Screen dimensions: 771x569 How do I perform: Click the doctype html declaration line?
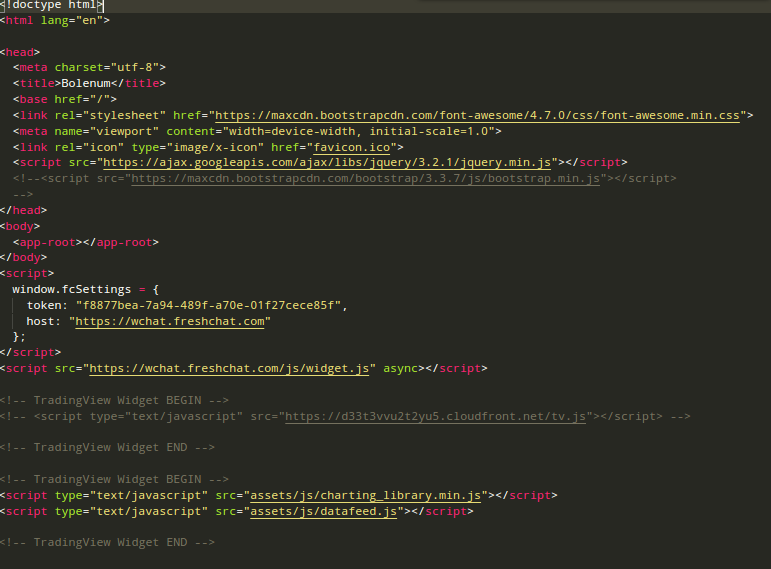click(52, 5)
